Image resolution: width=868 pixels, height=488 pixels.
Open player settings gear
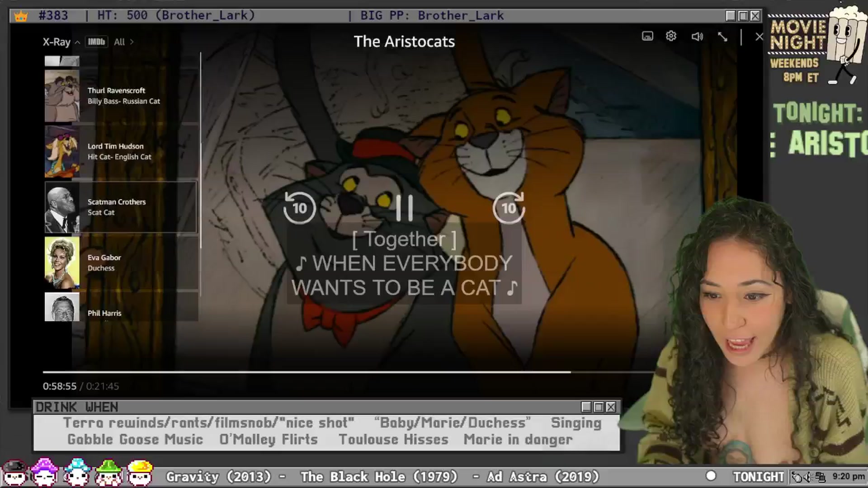671,36
